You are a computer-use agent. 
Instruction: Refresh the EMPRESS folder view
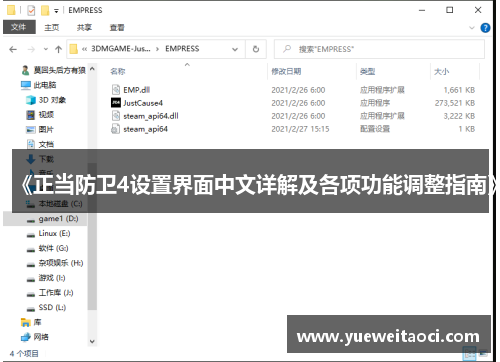(256, 49)
